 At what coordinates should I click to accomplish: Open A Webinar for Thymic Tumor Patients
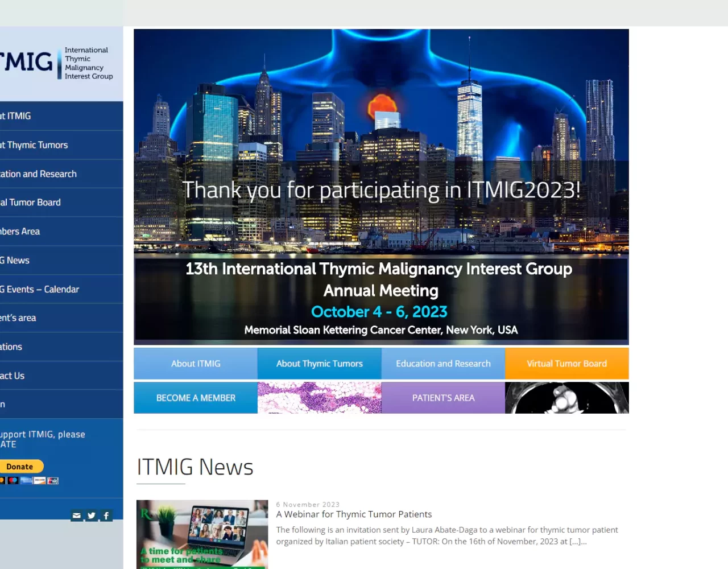[x=354, y=514]
